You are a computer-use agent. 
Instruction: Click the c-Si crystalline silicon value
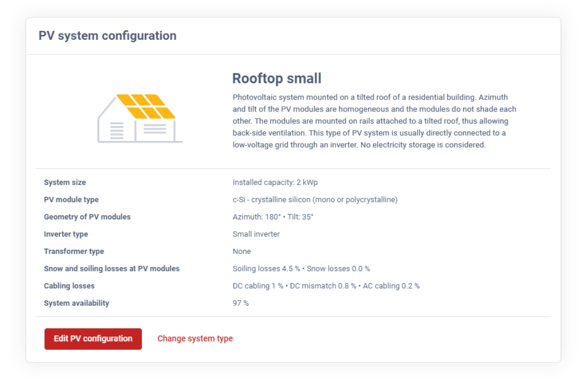[315, 200]
